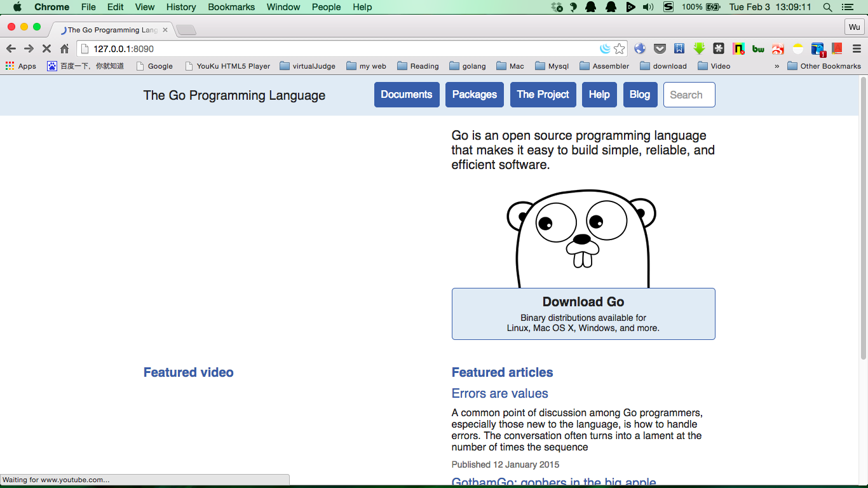The width and height of the screenshot is (868, 488).
Task: Open the Errors are values article
Action: (x=499, y=393)
